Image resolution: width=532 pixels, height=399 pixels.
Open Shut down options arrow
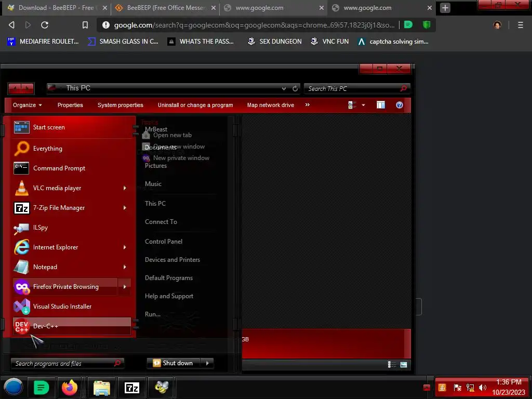[207, 363]
